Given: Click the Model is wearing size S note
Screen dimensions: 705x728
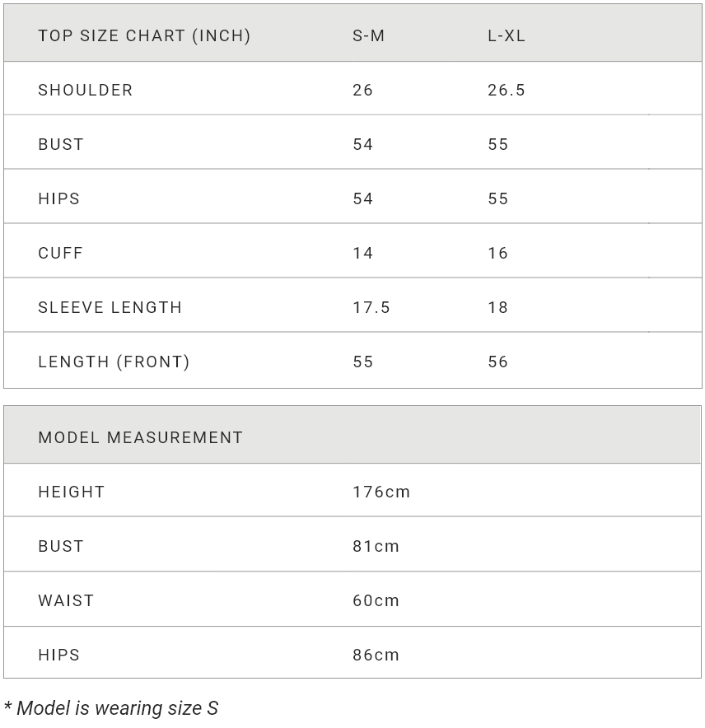Looking at the screenshot, I should [x=111, y=708].
